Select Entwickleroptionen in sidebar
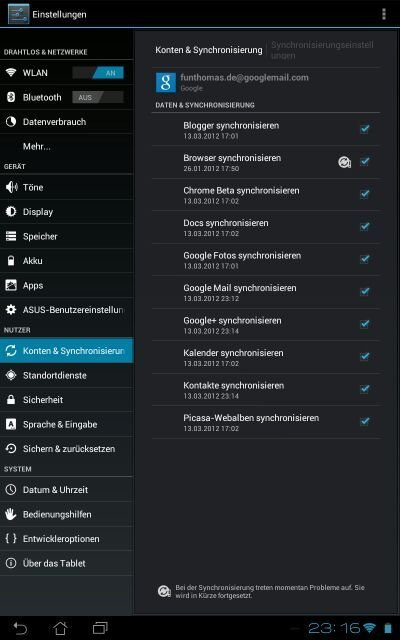This screenshot has width=400, height=640. pos(67,539)
